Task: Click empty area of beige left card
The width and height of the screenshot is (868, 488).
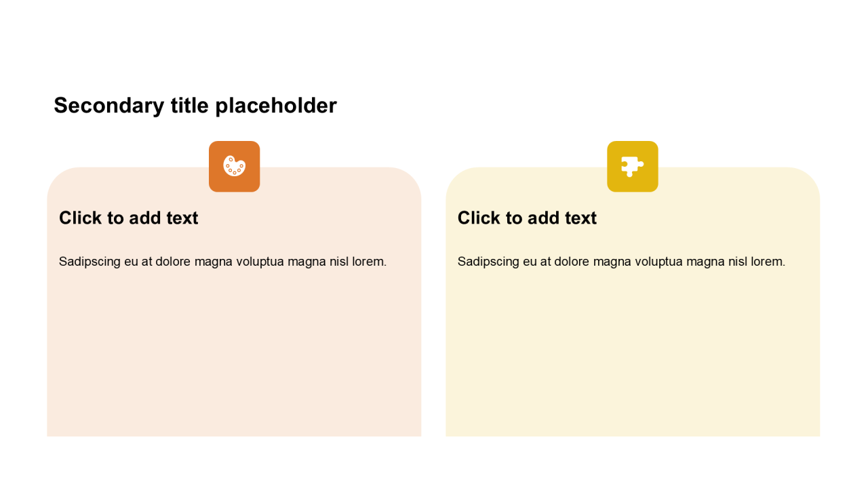Action: tap(234, 359)
